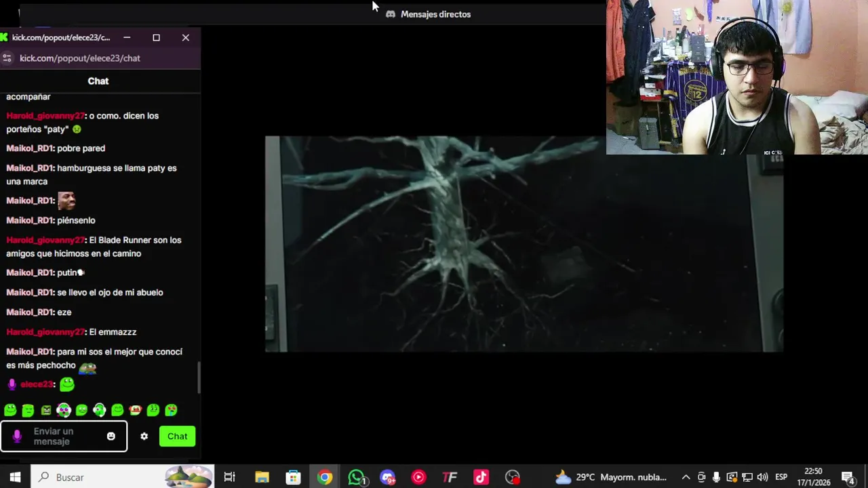The width and height of the screenshot is (868, 488).
Task: Click the search highlights picture in the Buscar box
Action: [x=189, y=477]
